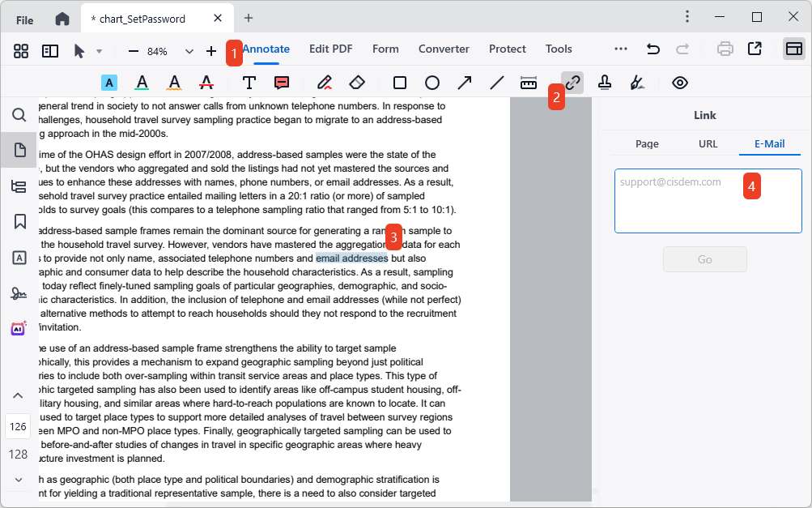This screenshot has height=508, width=812.
Task: Click the email address input field
Action: [707, 200]
